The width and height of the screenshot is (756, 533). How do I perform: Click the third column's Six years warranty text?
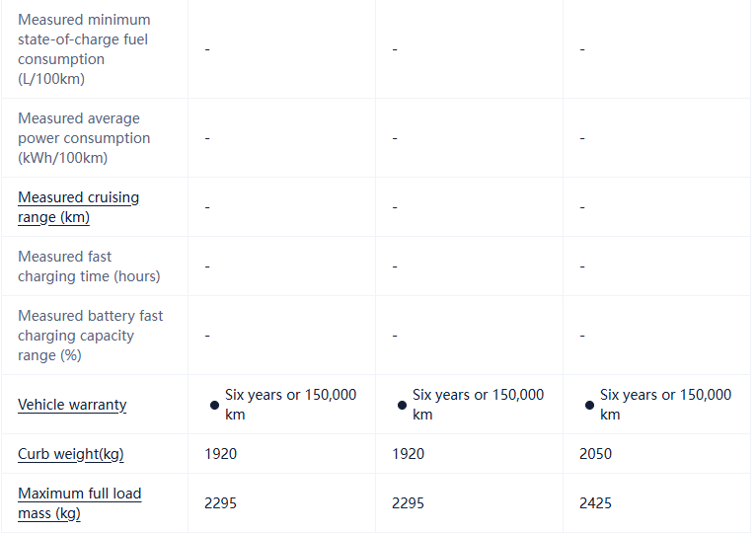point(665,405)
